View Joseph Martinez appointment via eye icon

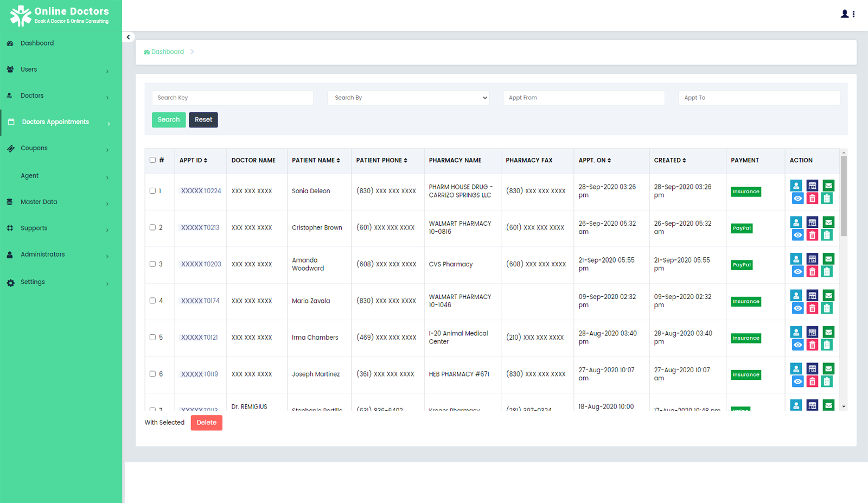point(797,381)
